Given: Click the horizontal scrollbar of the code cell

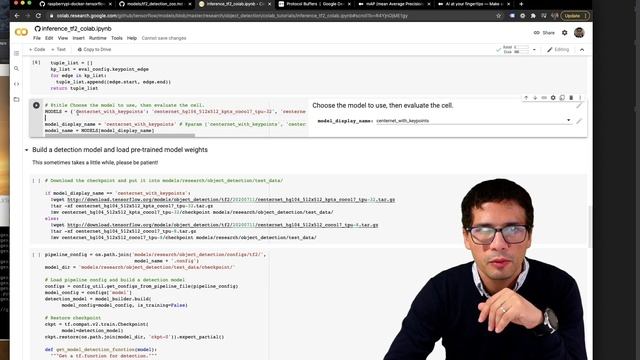Looking at the screenshot, I should coord(120,135).
